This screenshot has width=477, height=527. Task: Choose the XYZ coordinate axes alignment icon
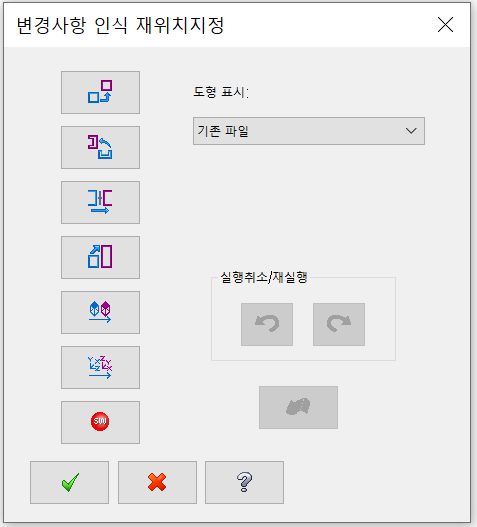[x=100, y=367]
